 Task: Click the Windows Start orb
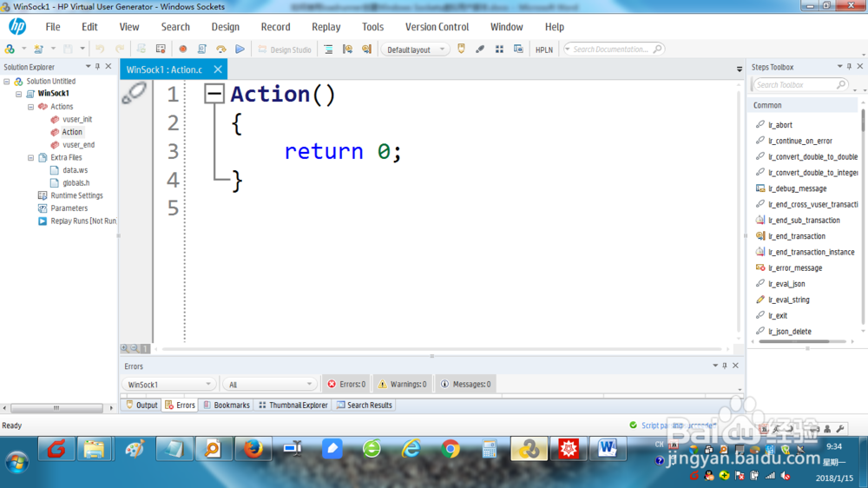pos(16,461)
